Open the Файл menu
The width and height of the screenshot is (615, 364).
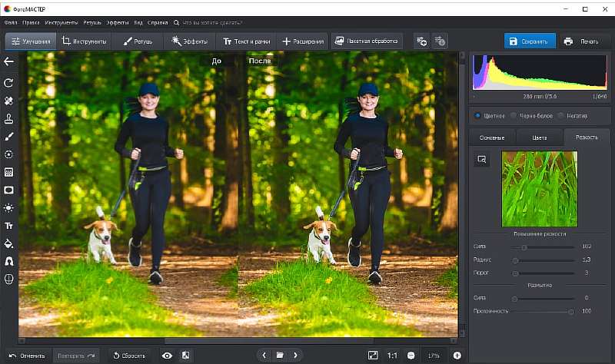tap(12, 23)
